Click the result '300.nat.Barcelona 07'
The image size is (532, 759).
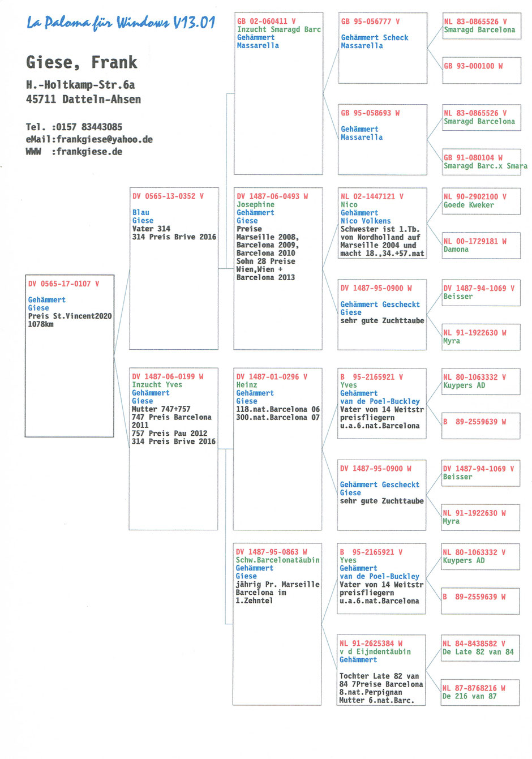[278, 417]
